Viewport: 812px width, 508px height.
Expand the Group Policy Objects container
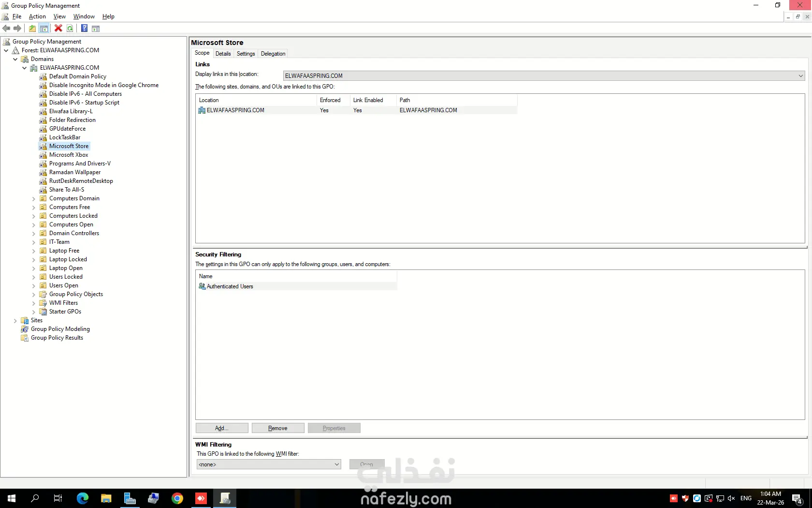[x=33, y=295]
